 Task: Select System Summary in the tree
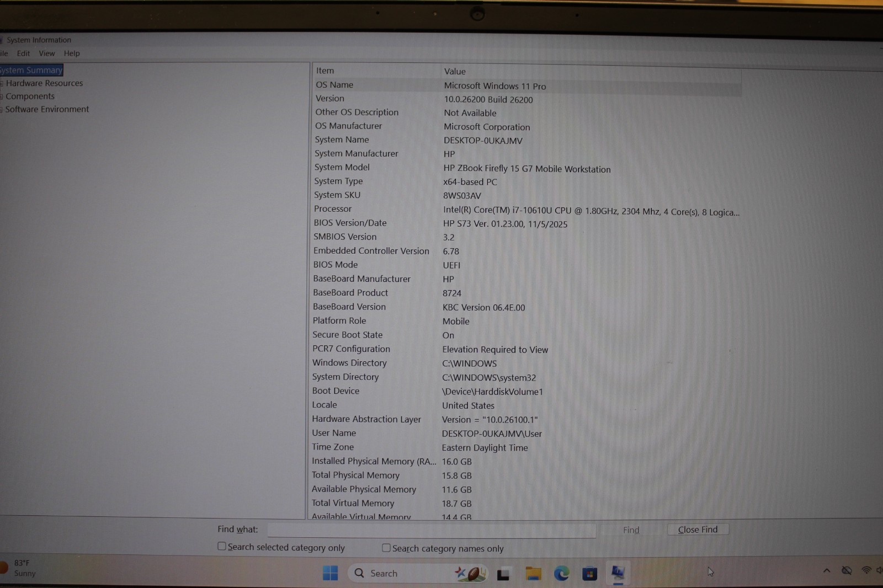(31, 70)
